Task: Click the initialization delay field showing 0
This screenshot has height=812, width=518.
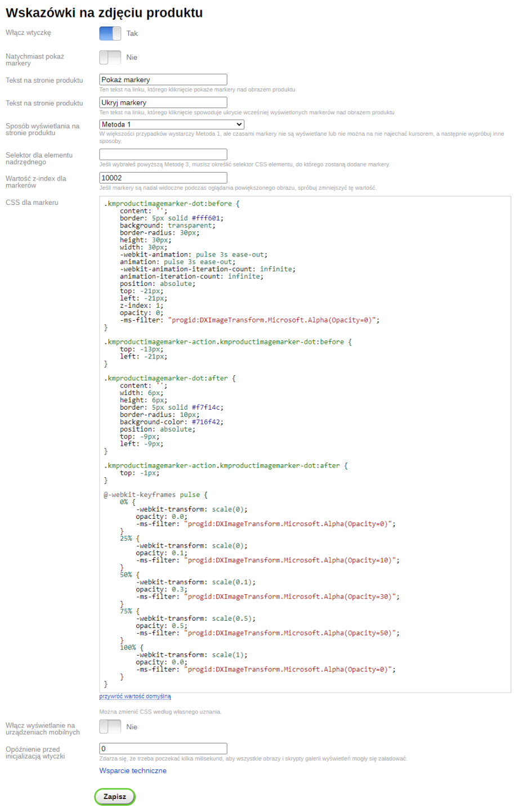Action: click(163, 748)
